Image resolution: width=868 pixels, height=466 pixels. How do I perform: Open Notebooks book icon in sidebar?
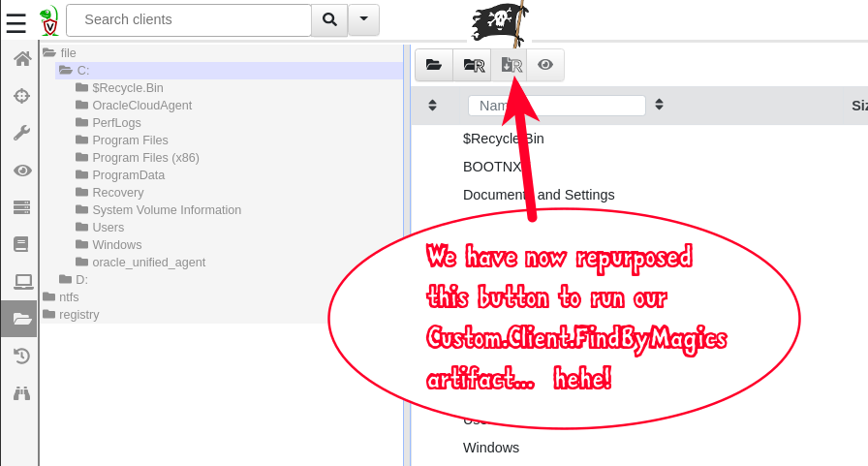(x=21, y=244)
